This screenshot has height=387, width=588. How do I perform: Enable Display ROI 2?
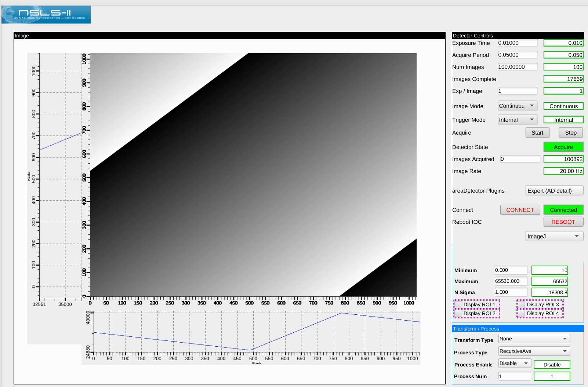click(x=458, y=313)
